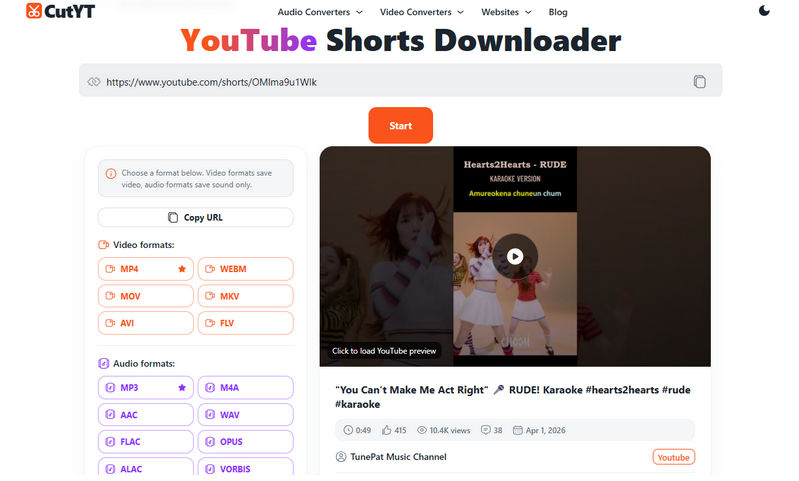Viewport: 799px width, 481px height.
Task: Click the paste clipboard icon in URL bar
Action: 700,82
